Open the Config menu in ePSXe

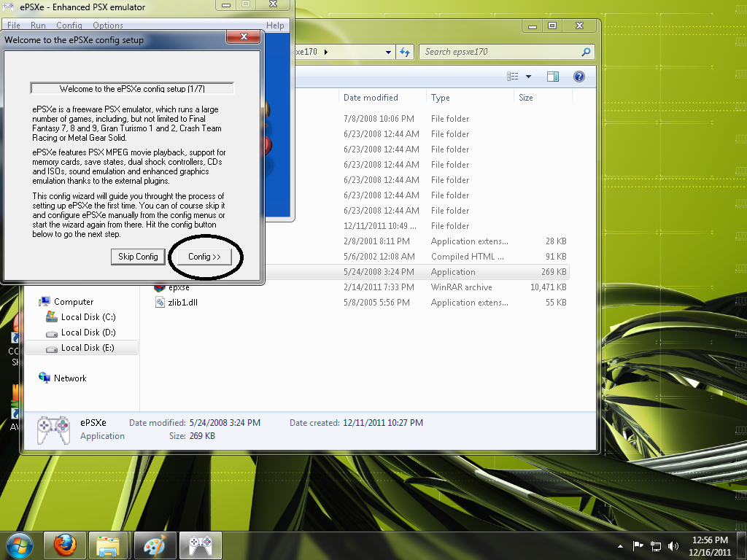(69, 26)
